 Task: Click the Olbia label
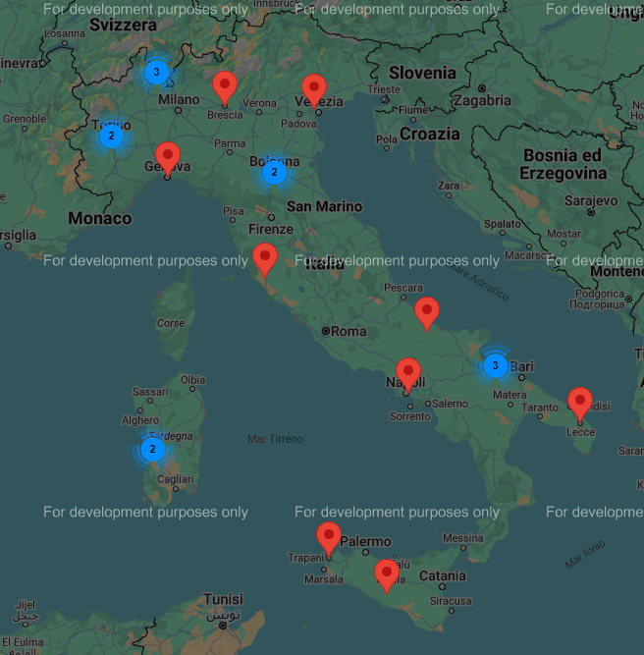[193, 380]
